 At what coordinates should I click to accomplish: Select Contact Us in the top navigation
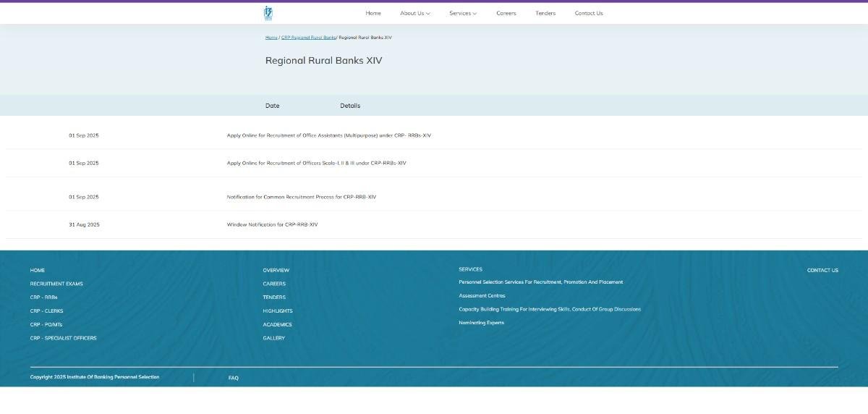[588, 13]
